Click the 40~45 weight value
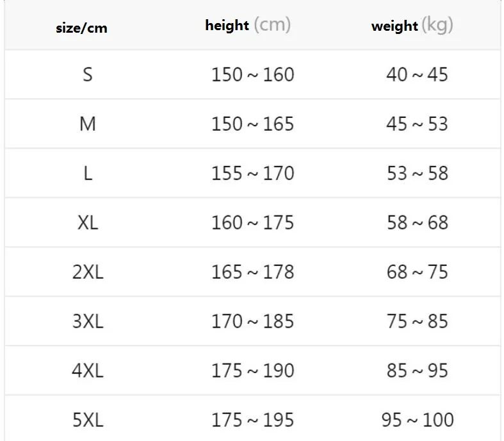504x441 pixels. pyautogui.click(x=417, y=74)
